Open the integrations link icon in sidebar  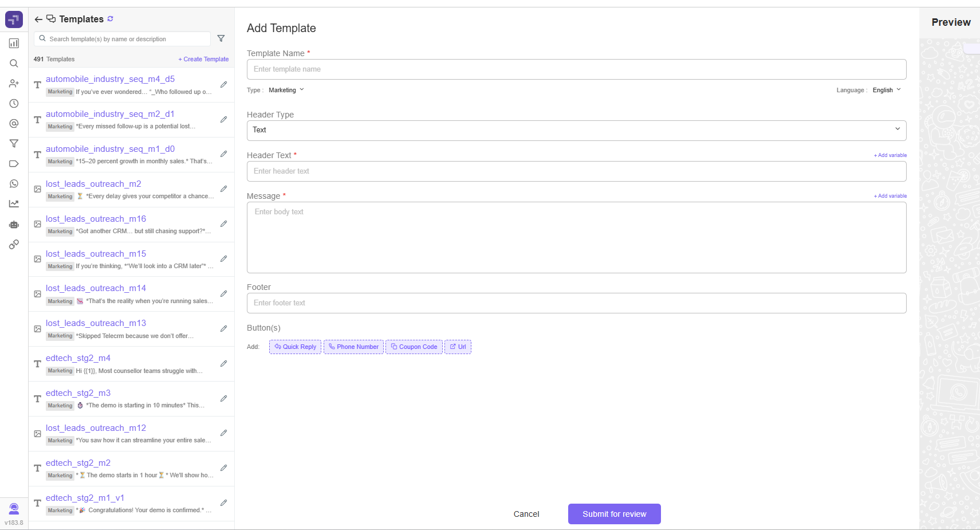pyautogui.click(x=14, y=245)
